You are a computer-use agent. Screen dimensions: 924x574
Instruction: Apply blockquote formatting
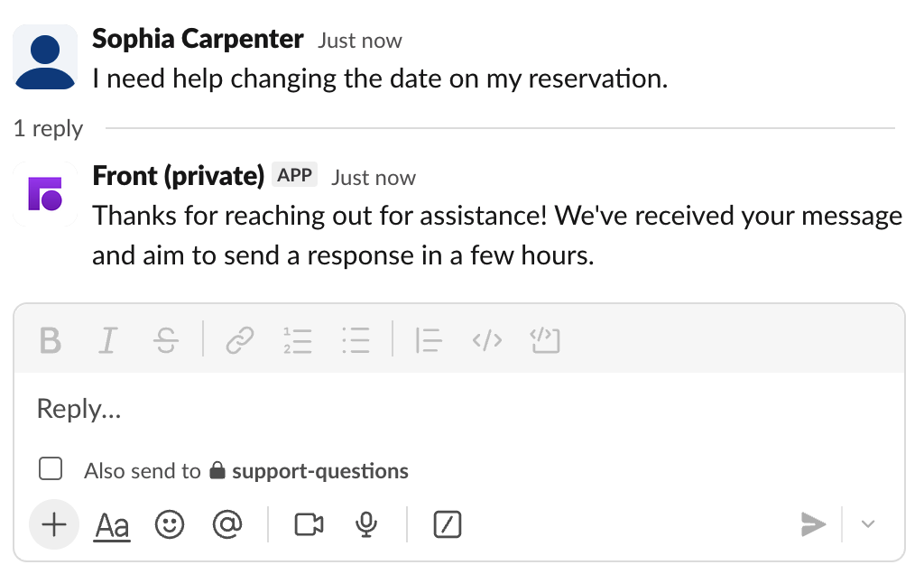[428, 340]
